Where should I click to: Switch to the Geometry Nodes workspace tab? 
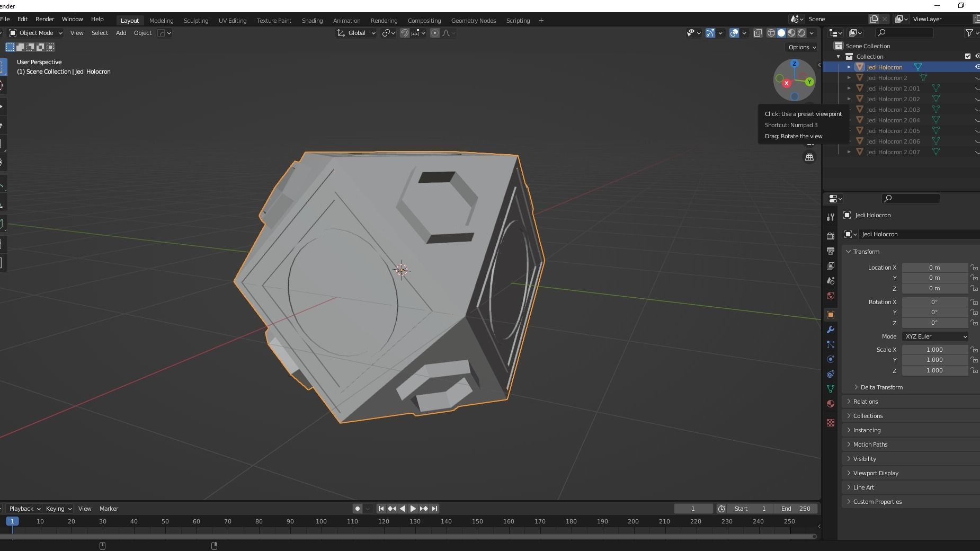473,21
